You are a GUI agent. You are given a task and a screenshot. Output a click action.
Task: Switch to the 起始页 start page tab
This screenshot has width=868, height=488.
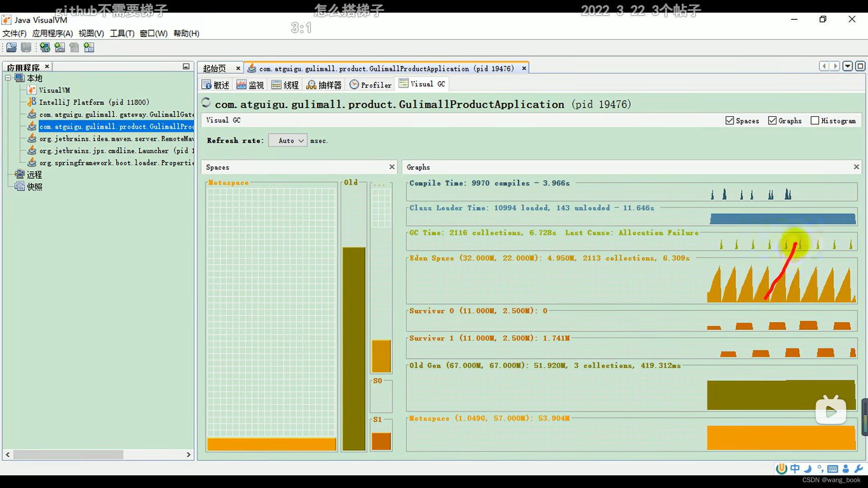point(214,68)
